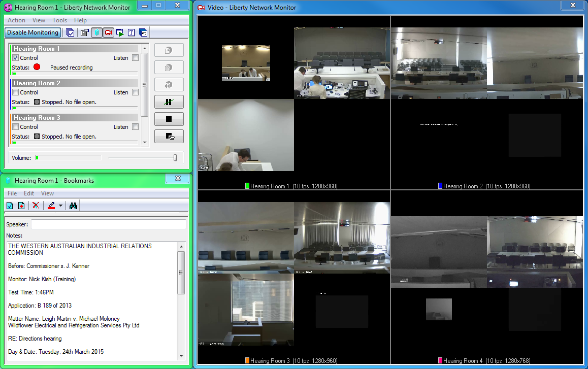Click the green play window toolbar icon
The height and width of the screenshot is (369, 588).
click(120, 32)
